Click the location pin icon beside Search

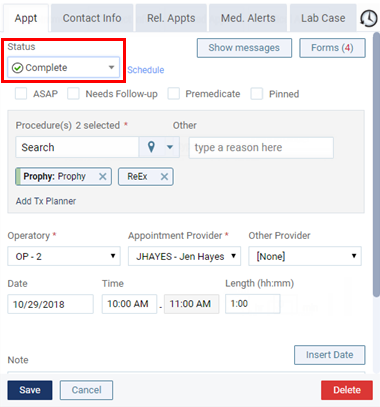coord(151,147)
